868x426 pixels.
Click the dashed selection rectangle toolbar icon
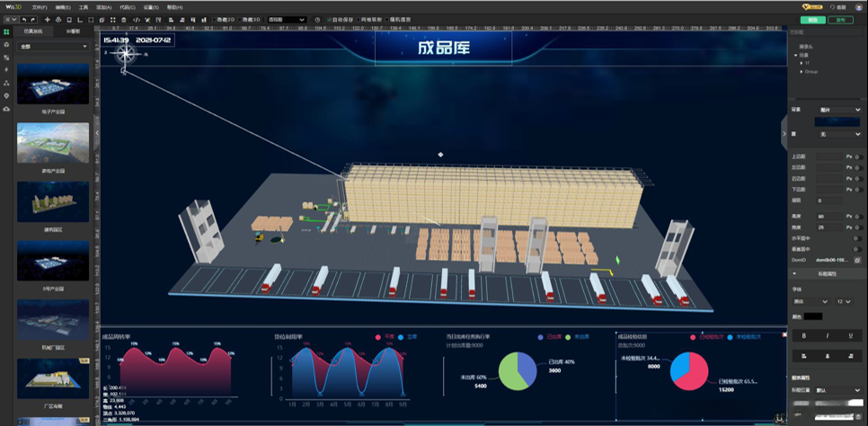[x=91, y=20]
